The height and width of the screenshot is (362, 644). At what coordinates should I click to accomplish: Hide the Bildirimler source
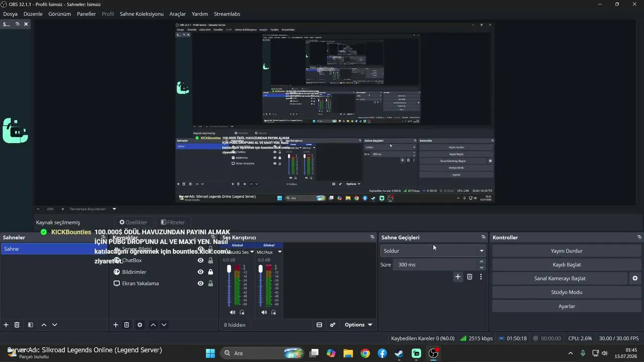coord(200,272)
